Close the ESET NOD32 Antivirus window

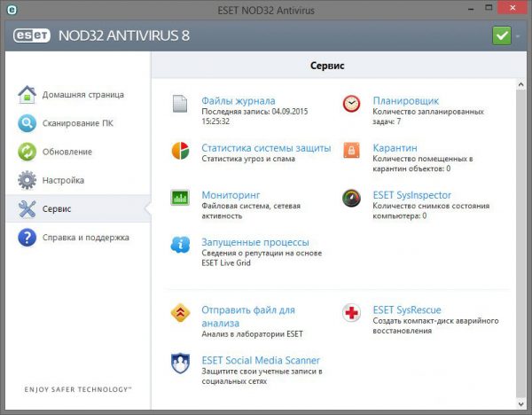click(512, 8)
